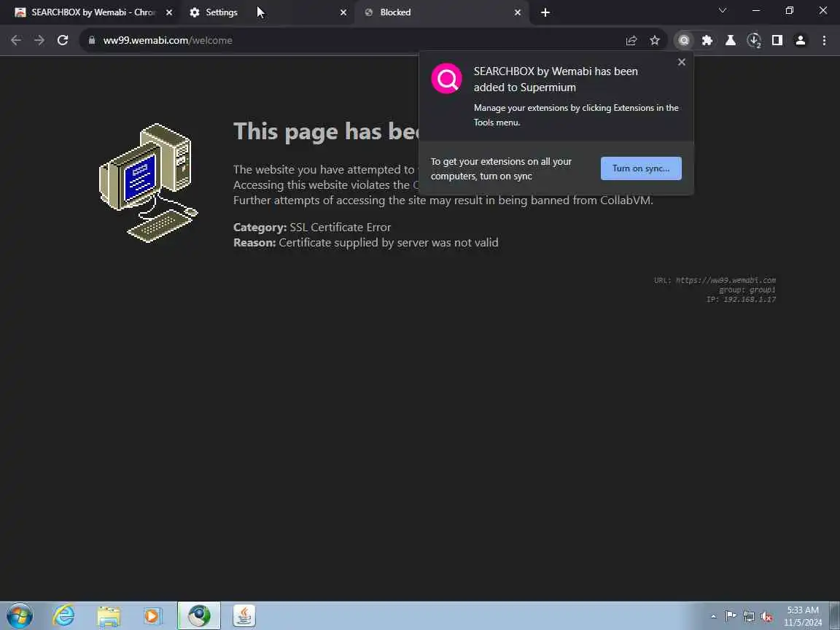Close the extension added popup
Screen dimensions: 840x630
[x=682, y=62]
